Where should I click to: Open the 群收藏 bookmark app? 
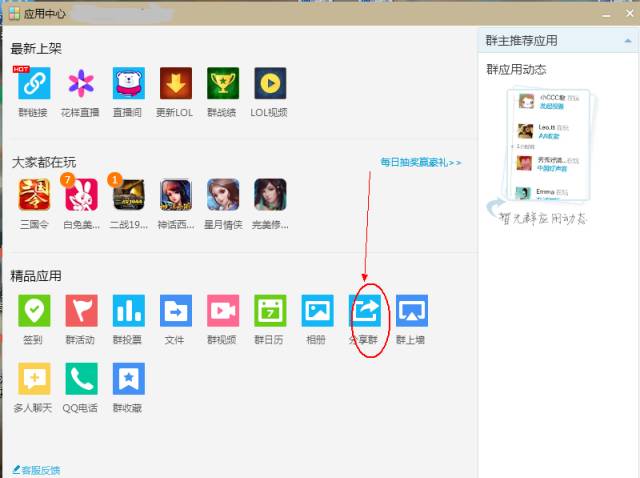[x=129, y=378]
